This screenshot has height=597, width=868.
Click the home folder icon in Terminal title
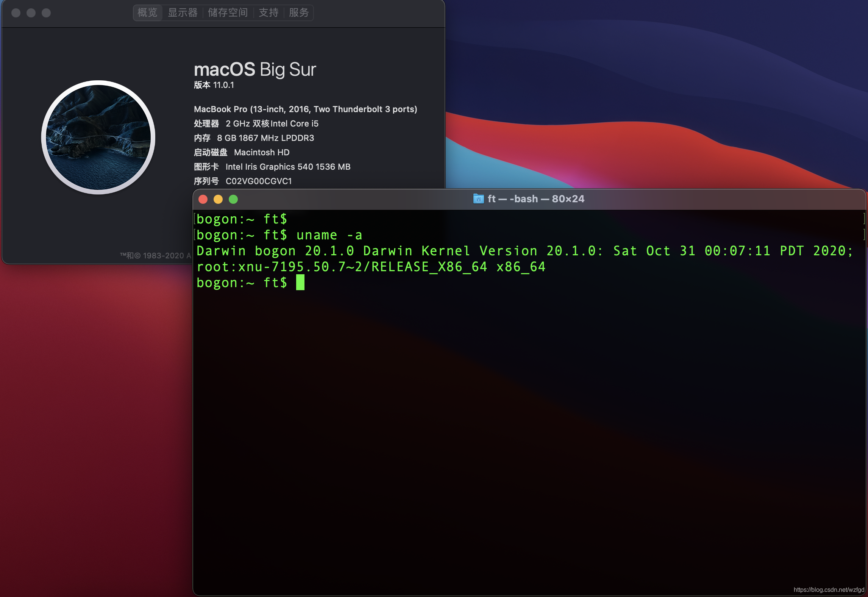[478, 199]
